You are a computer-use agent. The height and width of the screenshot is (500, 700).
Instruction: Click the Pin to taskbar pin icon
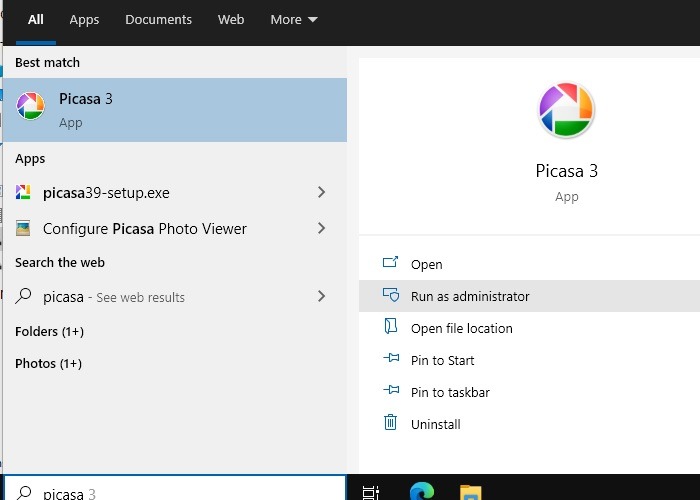[391, 390]
